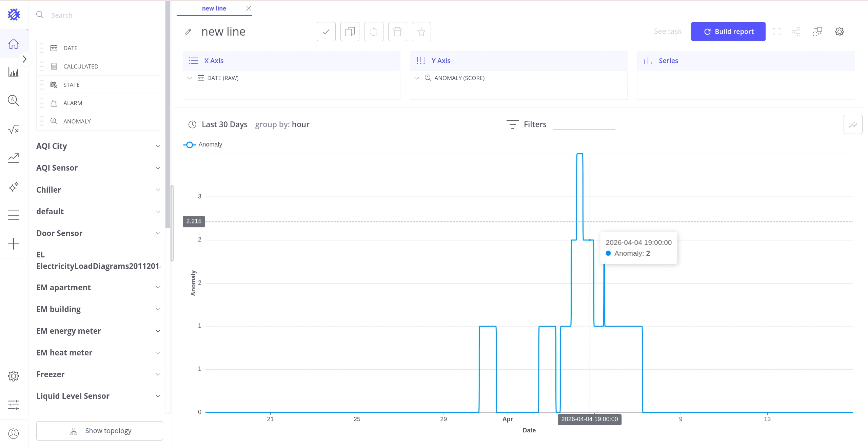Click the Filters input underline field

click(x=584, y=125)
